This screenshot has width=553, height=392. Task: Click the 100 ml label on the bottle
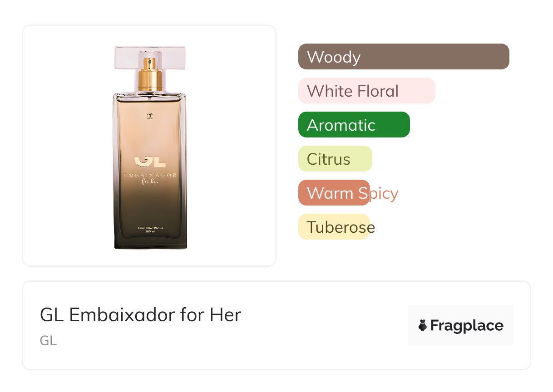(x=150, y=232)
